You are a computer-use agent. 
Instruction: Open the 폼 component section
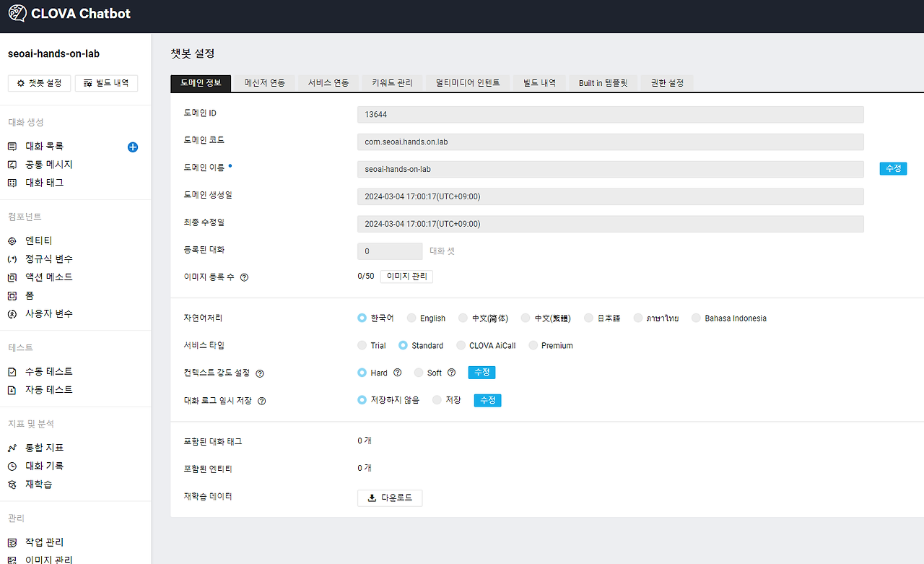click(27, 295)
